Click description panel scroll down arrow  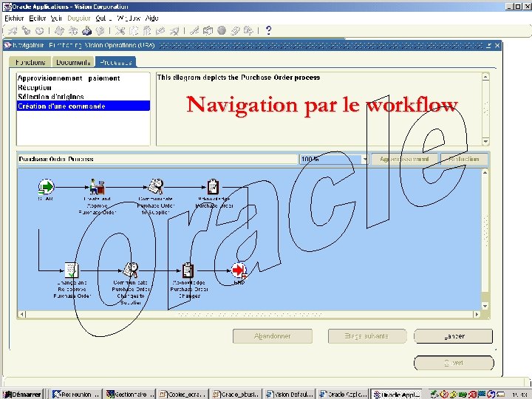coord(485,141)
